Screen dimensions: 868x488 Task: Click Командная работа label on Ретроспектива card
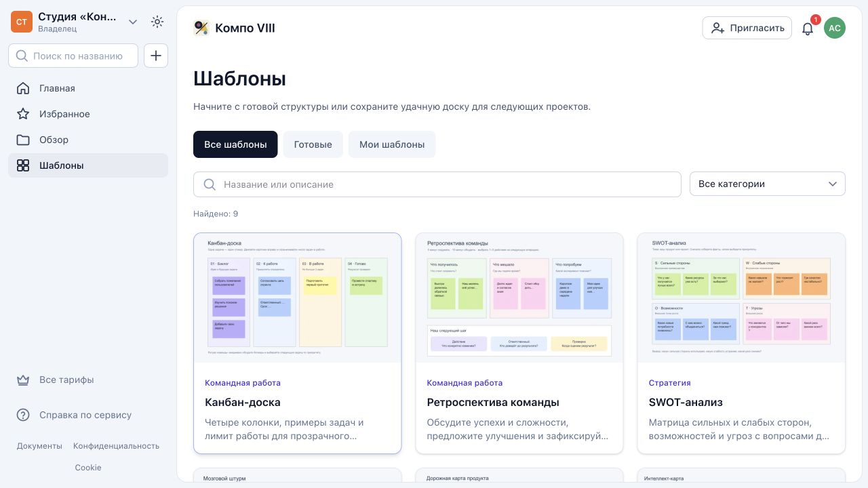coord(465,383)
